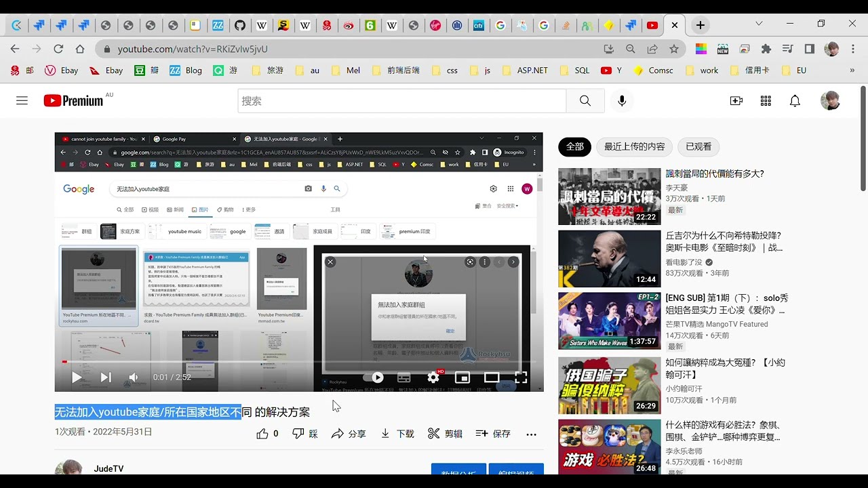Download the video

tap(397, 434)
